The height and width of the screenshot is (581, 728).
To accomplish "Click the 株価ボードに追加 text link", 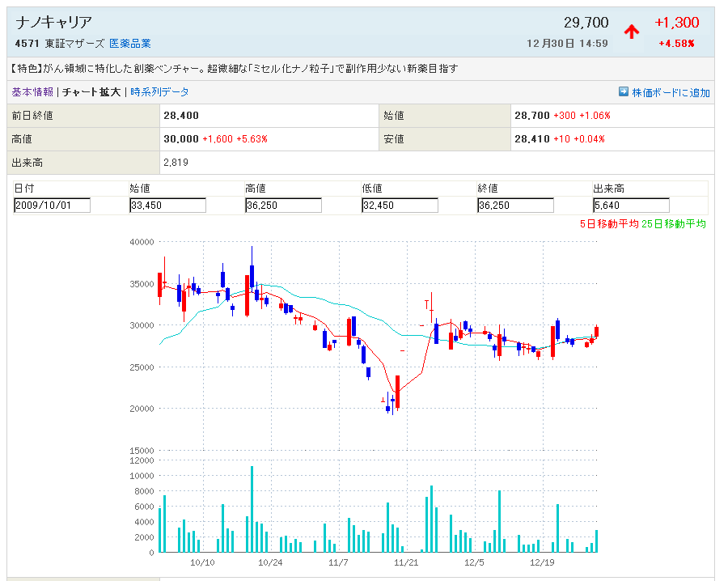I will point(671,92).
